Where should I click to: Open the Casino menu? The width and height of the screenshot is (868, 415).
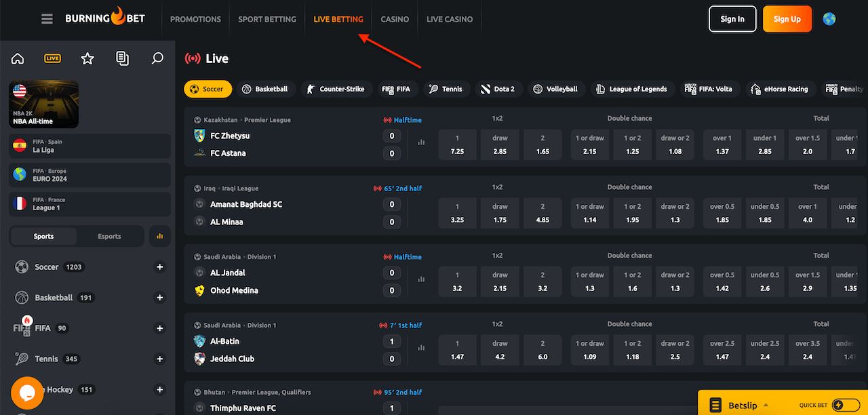pos(395,19)
